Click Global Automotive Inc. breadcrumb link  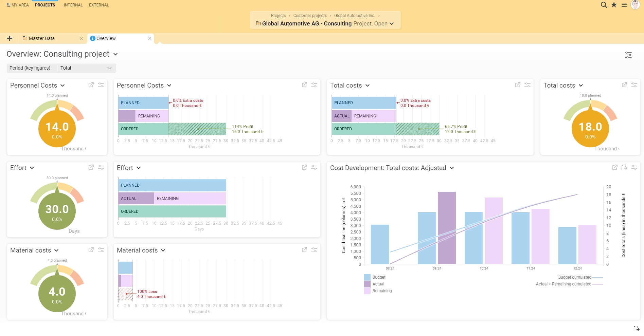pos(354,16)
